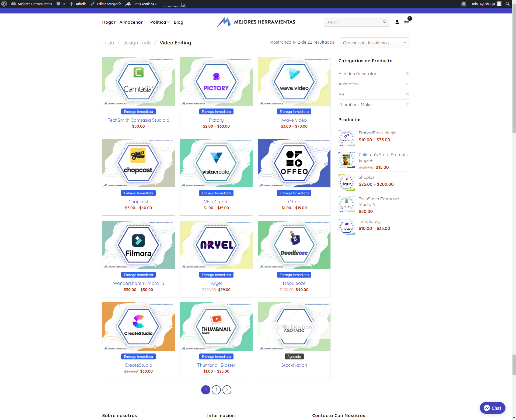Click the Añadir plus icon

pyautogui.click(x=72, y=4)
